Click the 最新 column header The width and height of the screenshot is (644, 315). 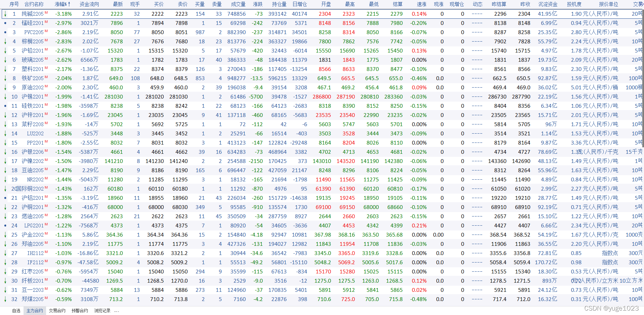[118, 4]
